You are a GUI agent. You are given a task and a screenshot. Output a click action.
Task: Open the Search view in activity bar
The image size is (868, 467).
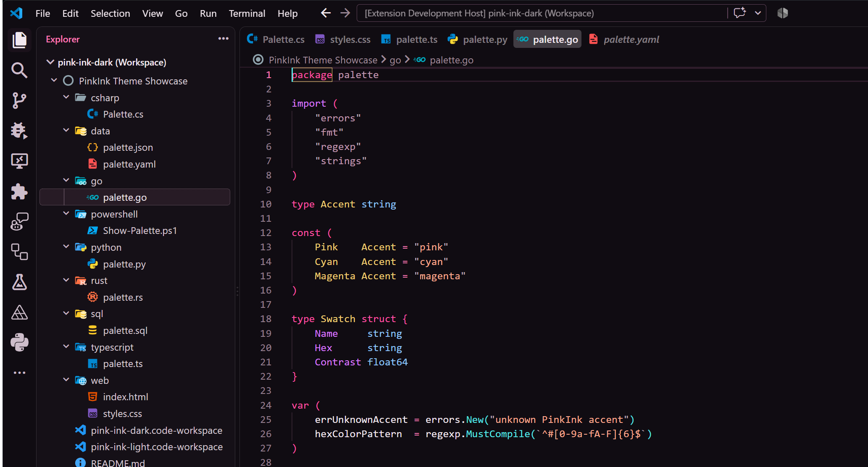[19, 70]
